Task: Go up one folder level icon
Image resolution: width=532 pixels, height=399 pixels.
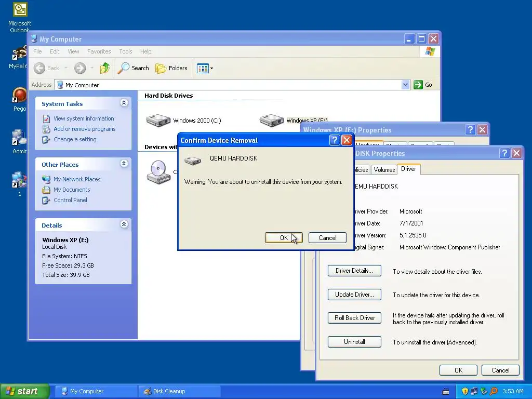Action: (x=105, y=68)
